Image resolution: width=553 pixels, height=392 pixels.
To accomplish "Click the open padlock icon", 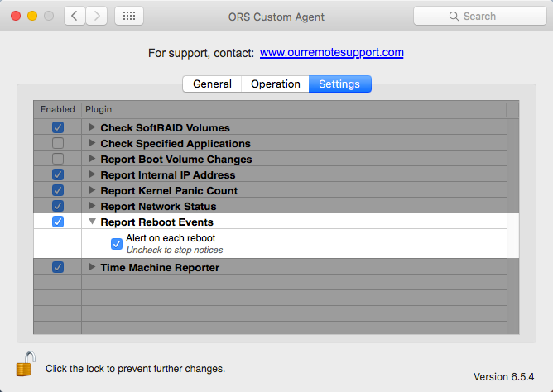I will (26, 364).
